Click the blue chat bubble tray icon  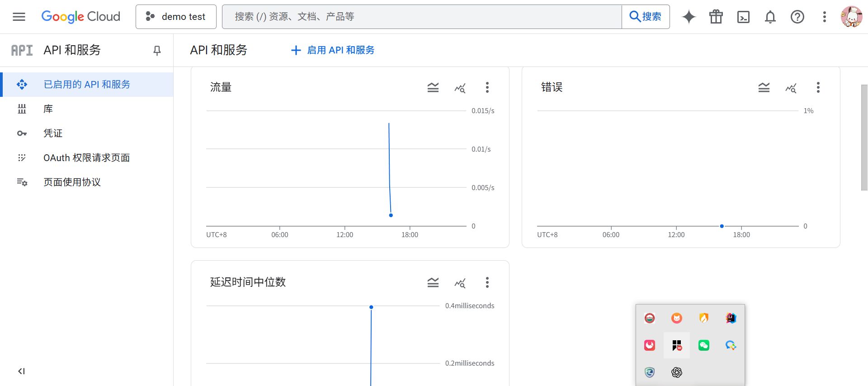coord(731,345)
